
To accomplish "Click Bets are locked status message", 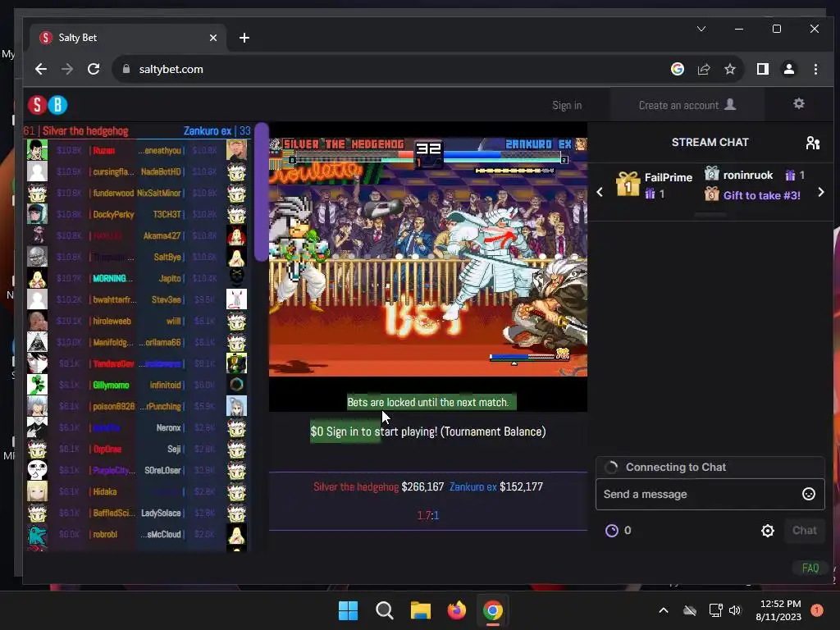I will [428, 402].
